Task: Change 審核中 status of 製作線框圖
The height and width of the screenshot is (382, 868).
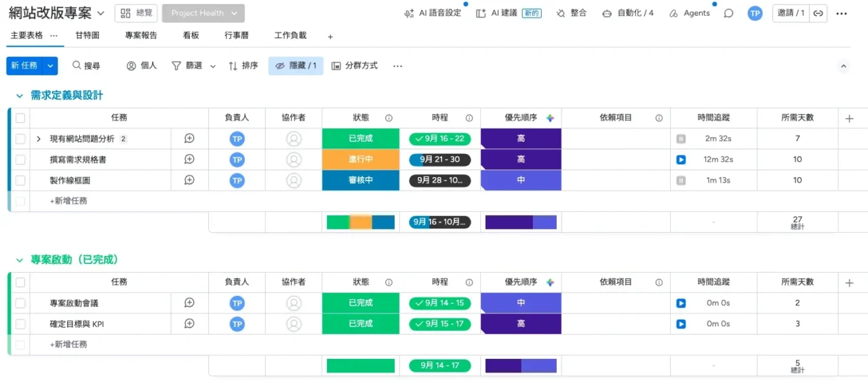Action: (361, 180)
